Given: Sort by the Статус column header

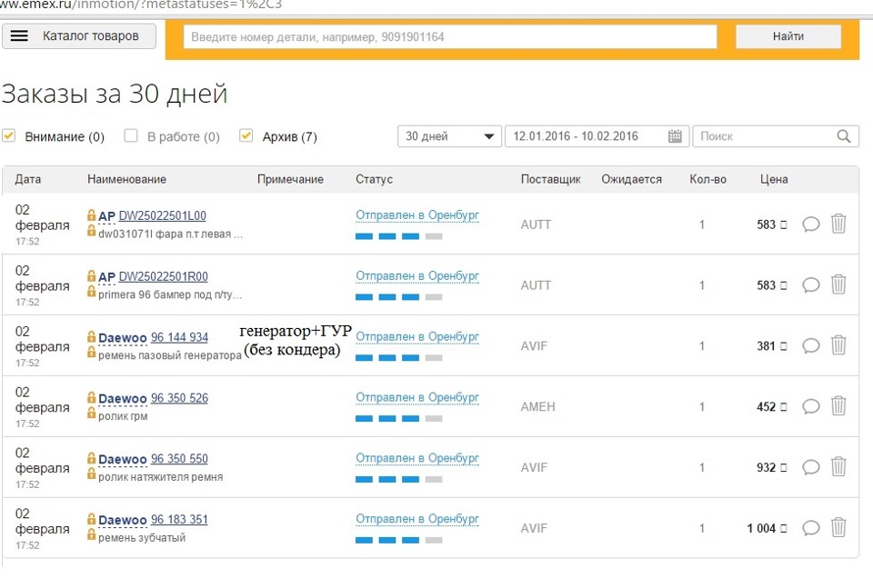Looking at the screenshot, I should tap(374, 179).
